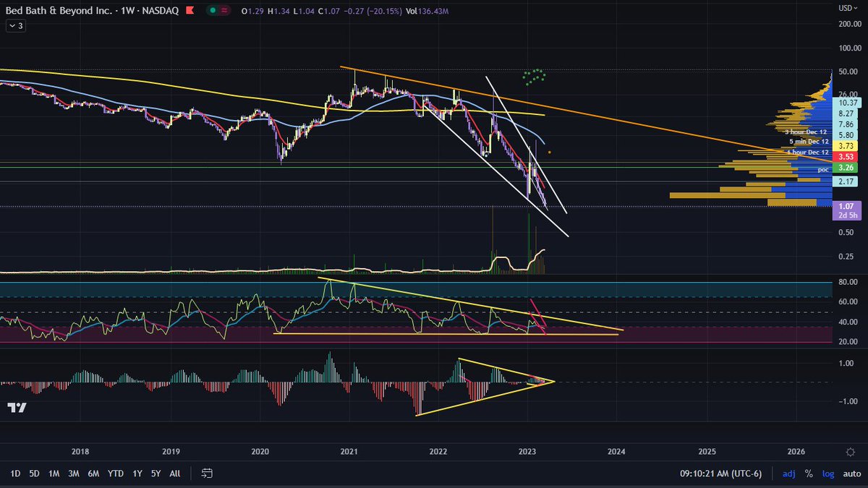Click the red flag symbol marker
This screenshot has height=488, width=868.
point(190,11)
